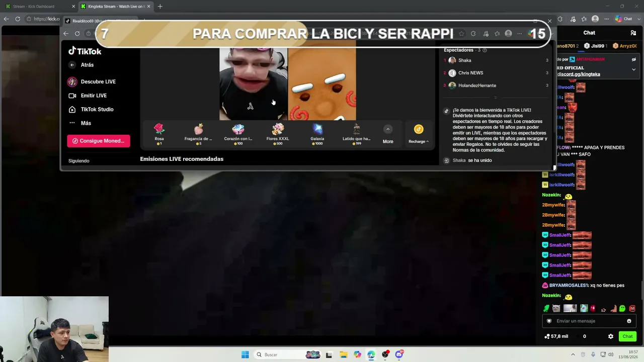Image resolution: width=644 pixels, height=362 pixels.
Task: Open Copilot Chat in browser toolbar
Action: coord(624,19)
